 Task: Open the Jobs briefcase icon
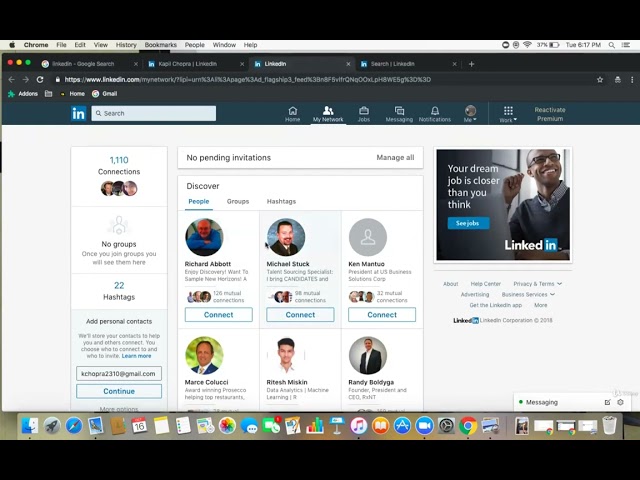[x=364, y=114]
